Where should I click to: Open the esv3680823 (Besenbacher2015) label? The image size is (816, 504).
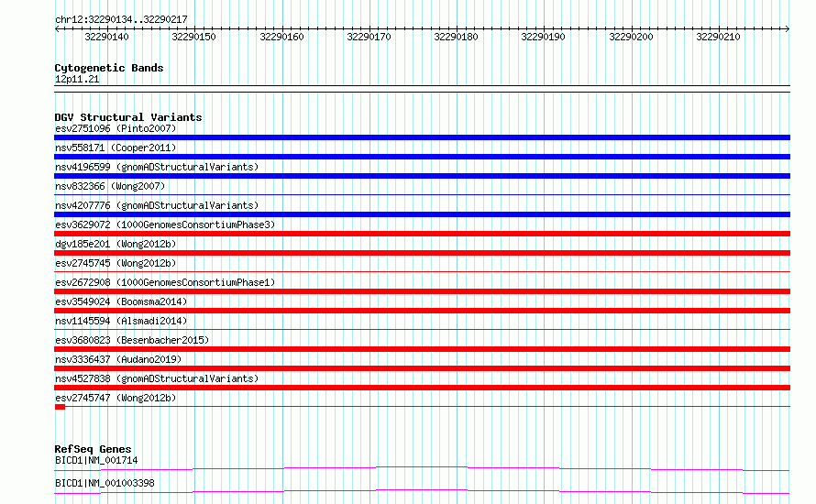click(x=132, y=340)
